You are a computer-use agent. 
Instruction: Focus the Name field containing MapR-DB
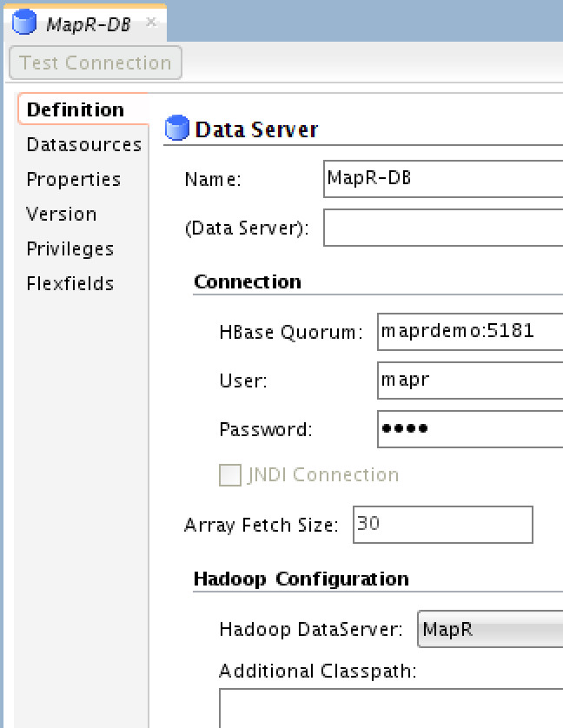[443, 179]
